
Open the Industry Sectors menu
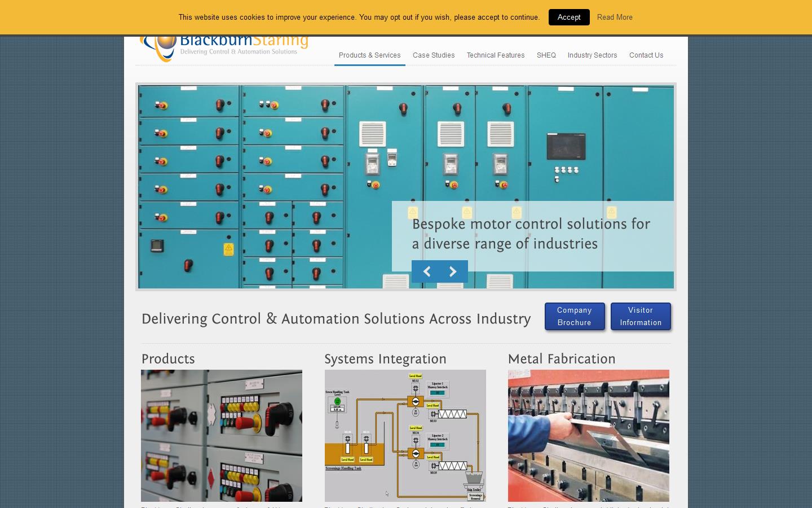592,55
